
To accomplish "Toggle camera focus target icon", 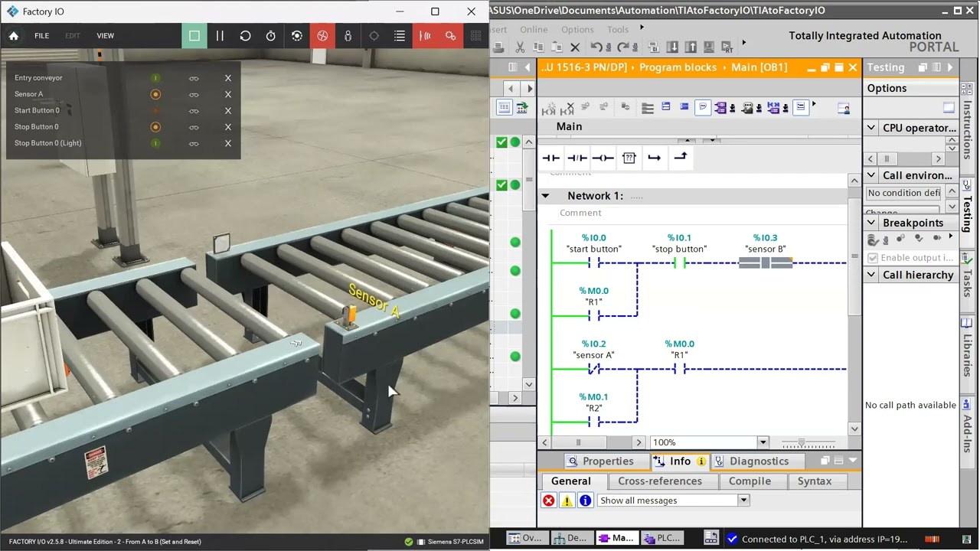I will pos(374,36).
